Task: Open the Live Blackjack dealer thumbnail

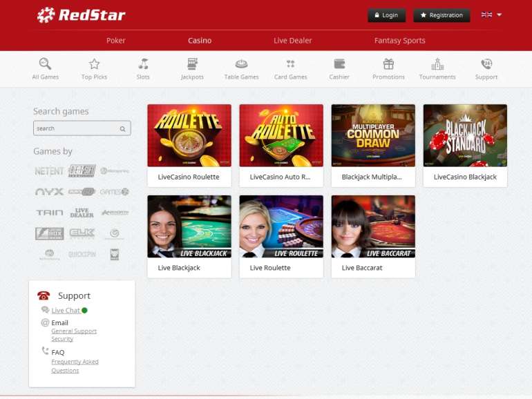Action: (189, 226)
